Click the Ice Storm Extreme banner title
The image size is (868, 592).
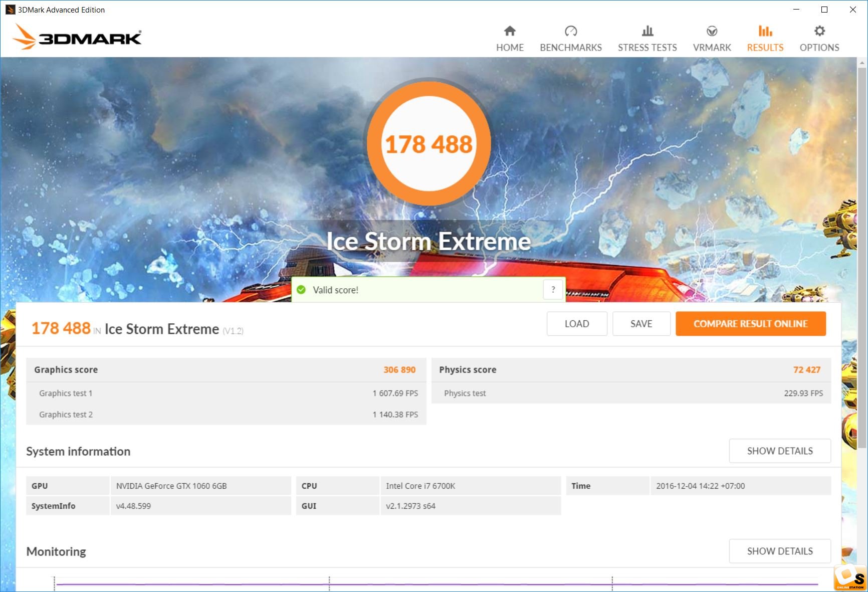click(428, 242)
